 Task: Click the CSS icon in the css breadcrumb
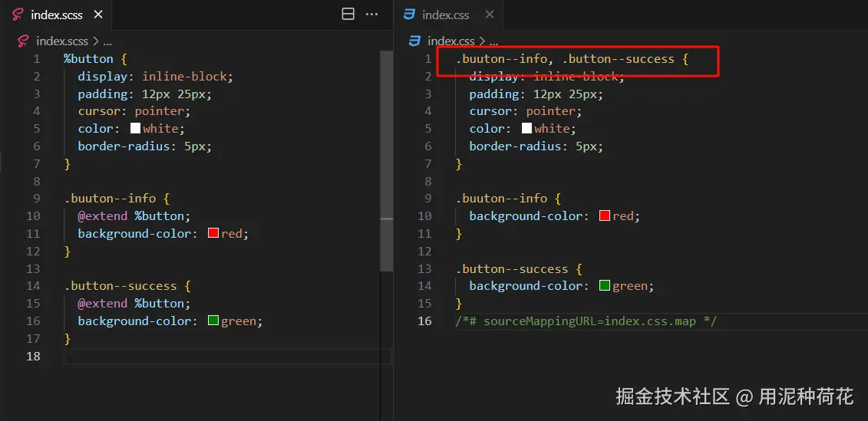414,41
